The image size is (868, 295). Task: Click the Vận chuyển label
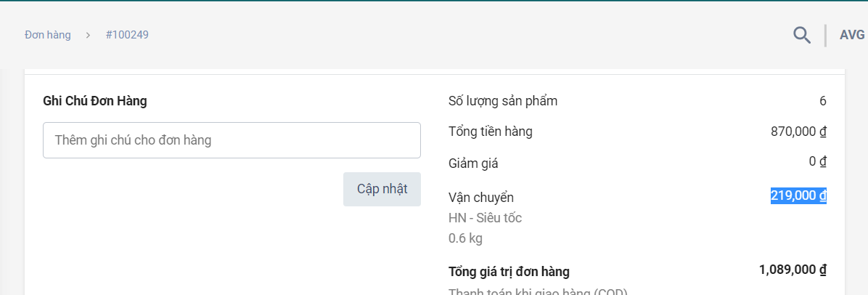click(x=481, y=198)
